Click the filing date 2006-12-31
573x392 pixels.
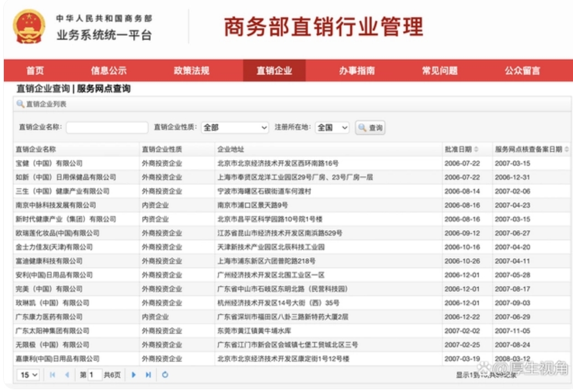pos(512,177)
